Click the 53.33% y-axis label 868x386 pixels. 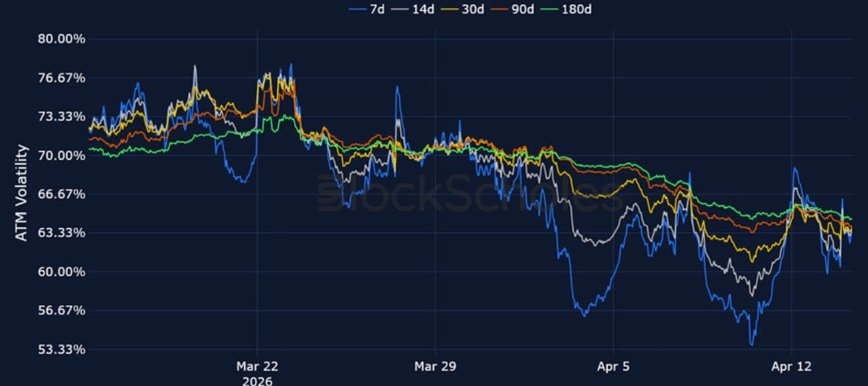click(61, 350)
